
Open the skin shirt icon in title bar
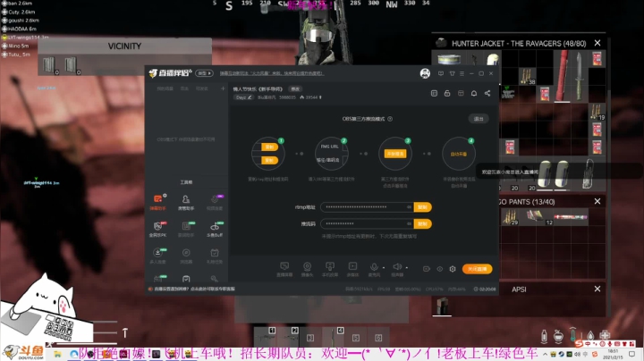pyautogui.click(x=452, y=73)
